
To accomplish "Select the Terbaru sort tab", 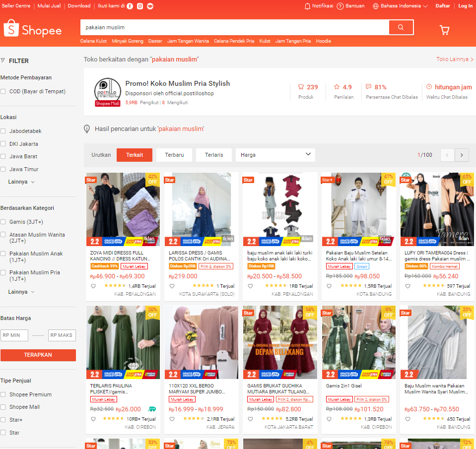I will coord(174,155).
